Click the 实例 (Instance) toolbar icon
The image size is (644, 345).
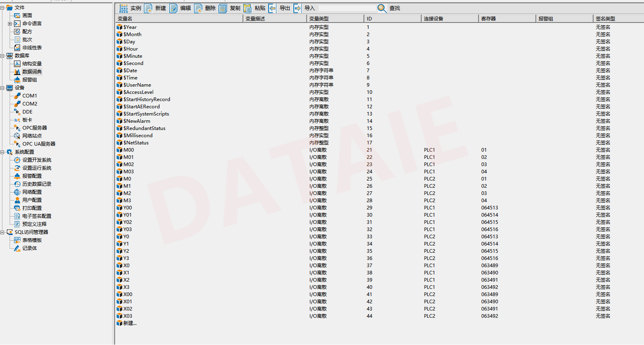tap(124, 8)
